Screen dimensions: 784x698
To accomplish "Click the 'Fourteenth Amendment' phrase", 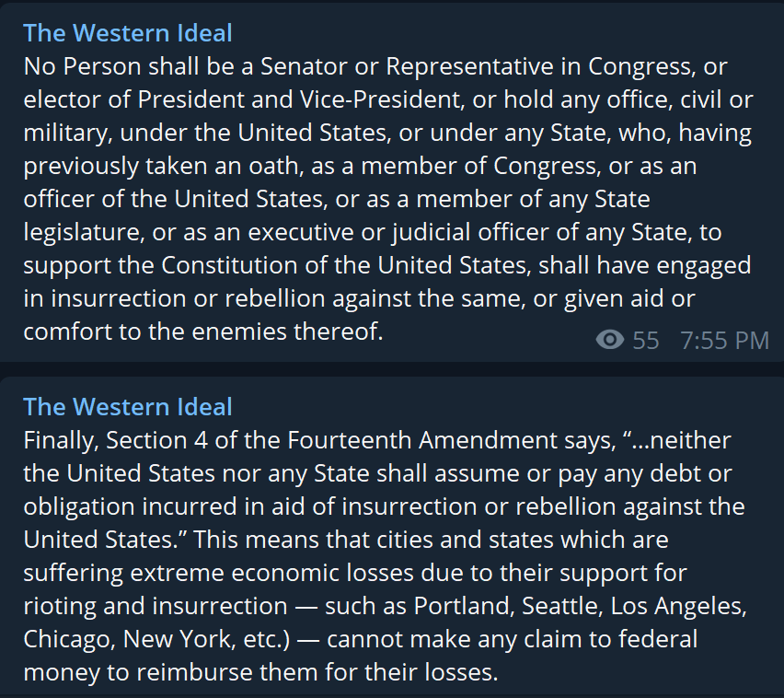I will pyautogui.click(x=422, y=440).
